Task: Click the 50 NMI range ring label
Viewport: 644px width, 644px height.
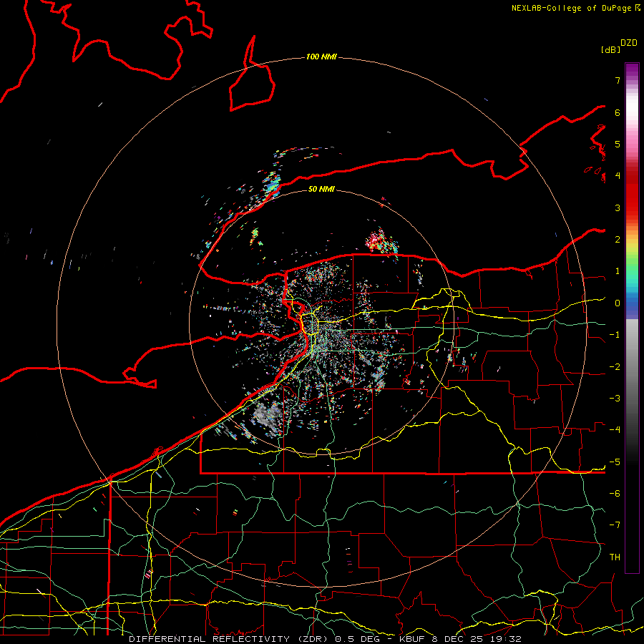Action: point(321,189)
